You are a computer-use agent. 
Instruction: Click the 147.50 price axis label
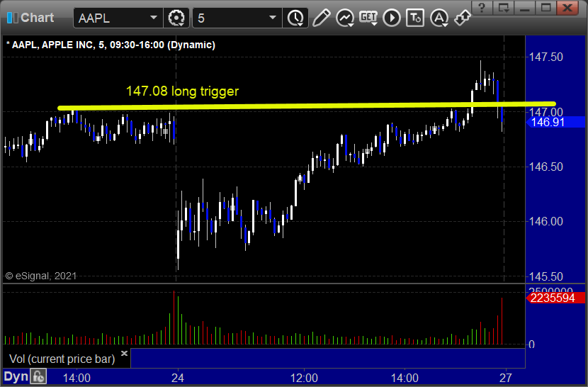point(546,57)
